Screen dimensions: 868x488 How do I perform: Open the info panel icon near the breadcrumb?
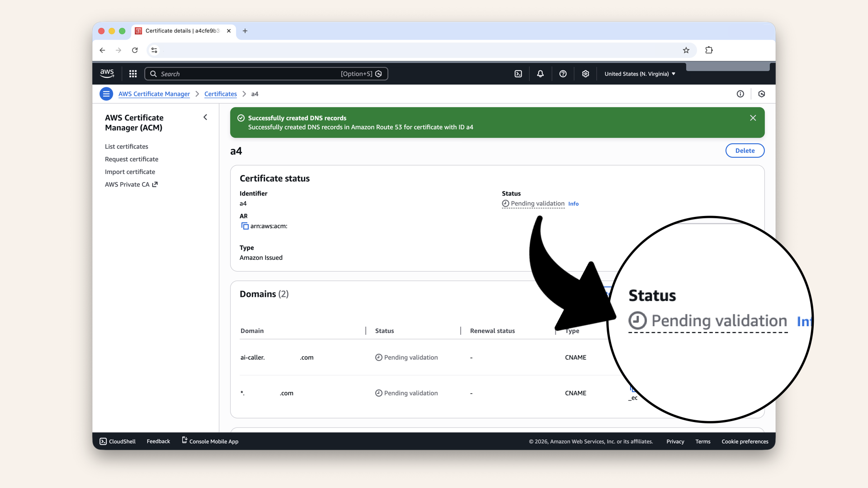741,94
